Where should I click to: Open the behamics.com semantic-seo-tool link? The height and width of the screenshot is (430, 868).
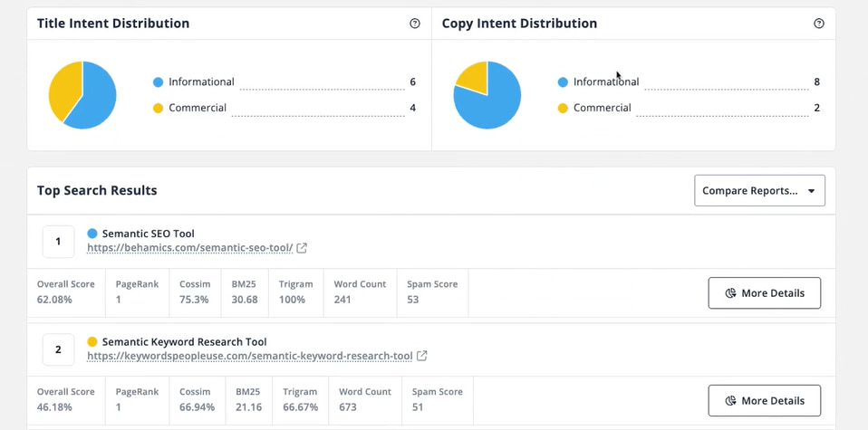(x=190, y=248)
